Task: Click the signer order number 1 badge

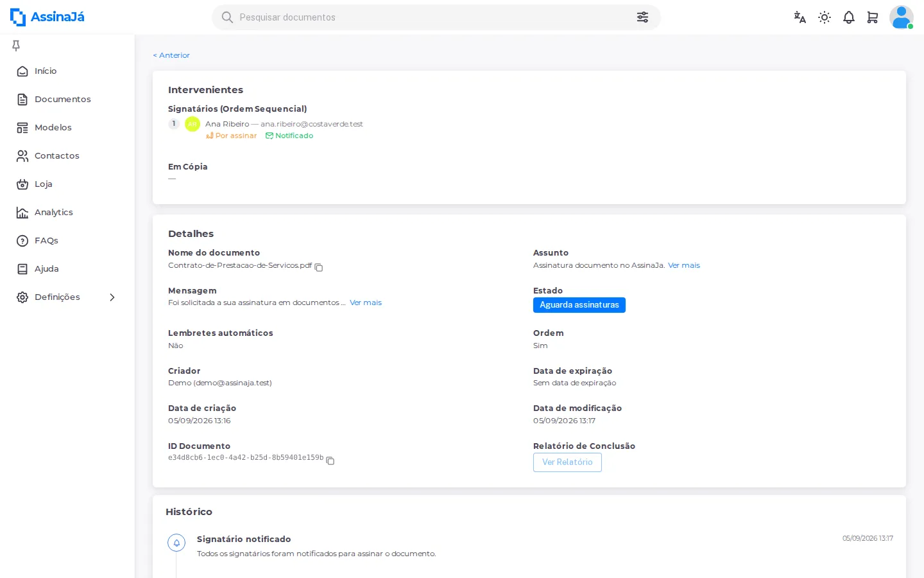Action: [x=174, y=124]
